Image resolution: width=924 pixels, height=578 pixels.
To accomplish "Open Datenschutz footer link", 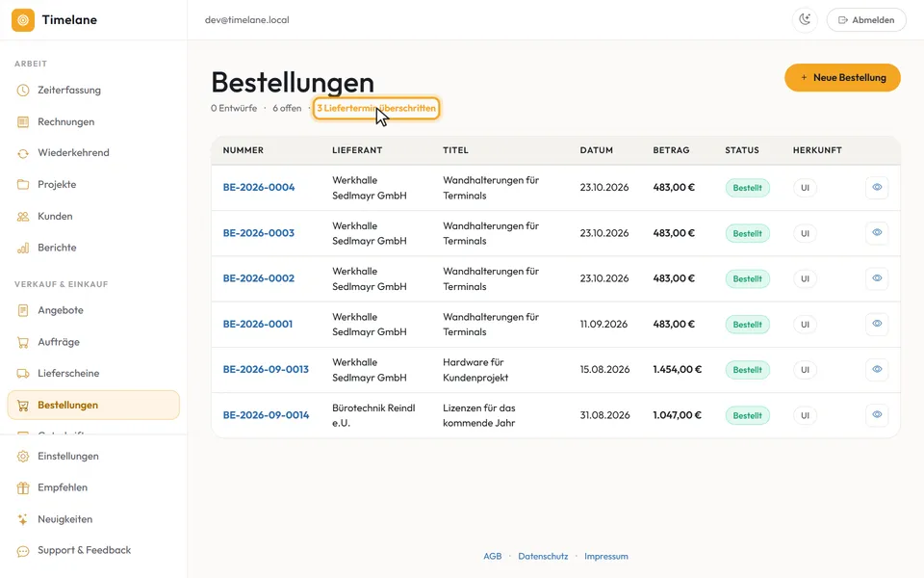I will [x=543, y=556].
